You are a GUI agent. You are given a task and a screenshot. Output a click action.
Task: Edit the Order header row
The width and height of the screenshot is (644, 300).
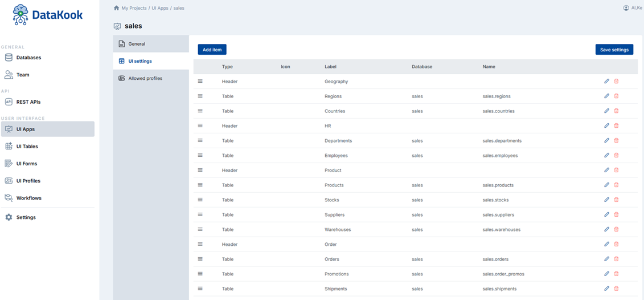(606, 244)
